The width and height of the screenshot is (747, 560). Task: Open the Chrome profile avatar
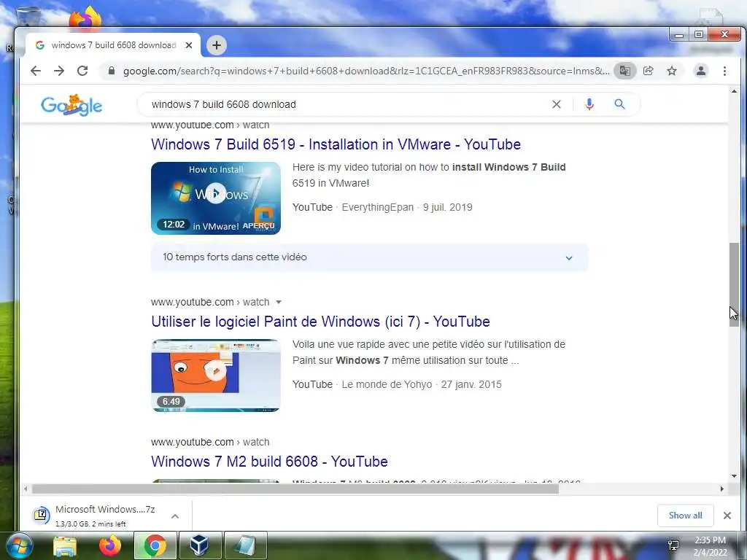point(701,71)
